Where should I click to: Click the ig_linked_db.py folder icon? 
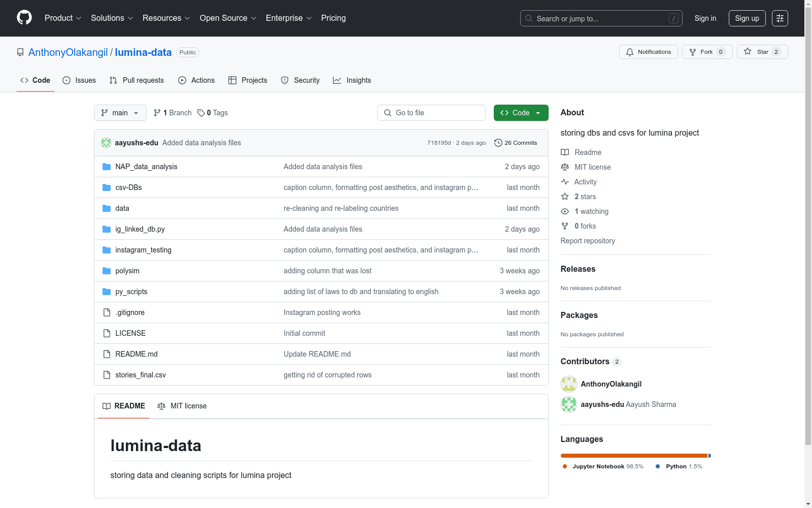(107, 229)
